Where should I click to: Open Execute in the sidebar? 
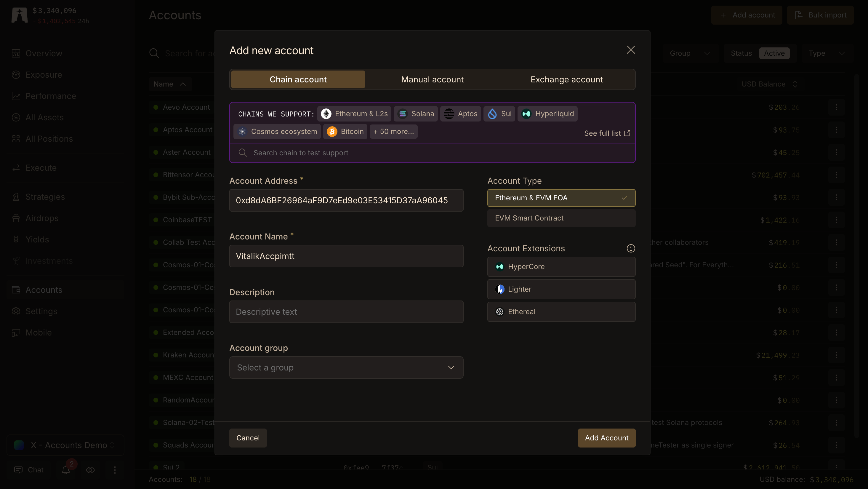[x=65, y=168]
